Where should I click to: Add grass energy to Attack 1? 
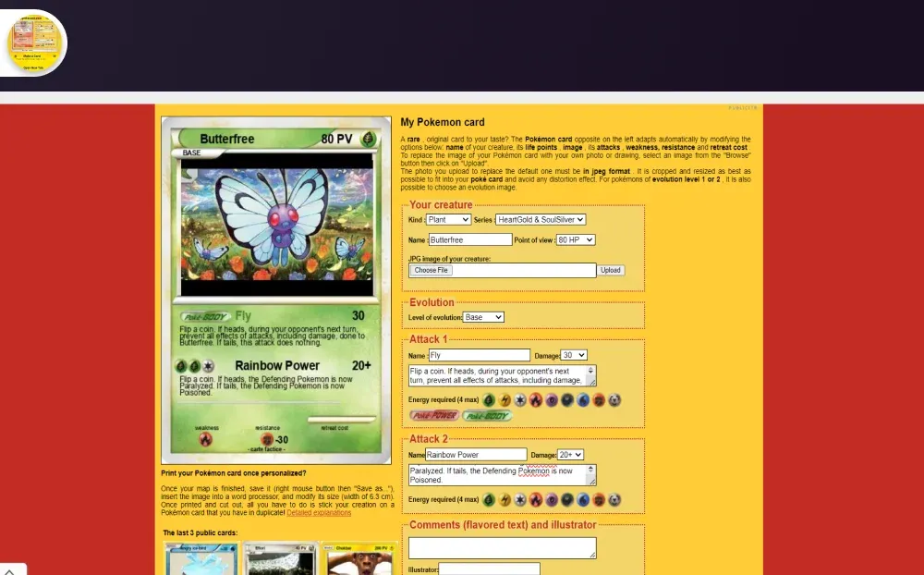tap(489, 400)
